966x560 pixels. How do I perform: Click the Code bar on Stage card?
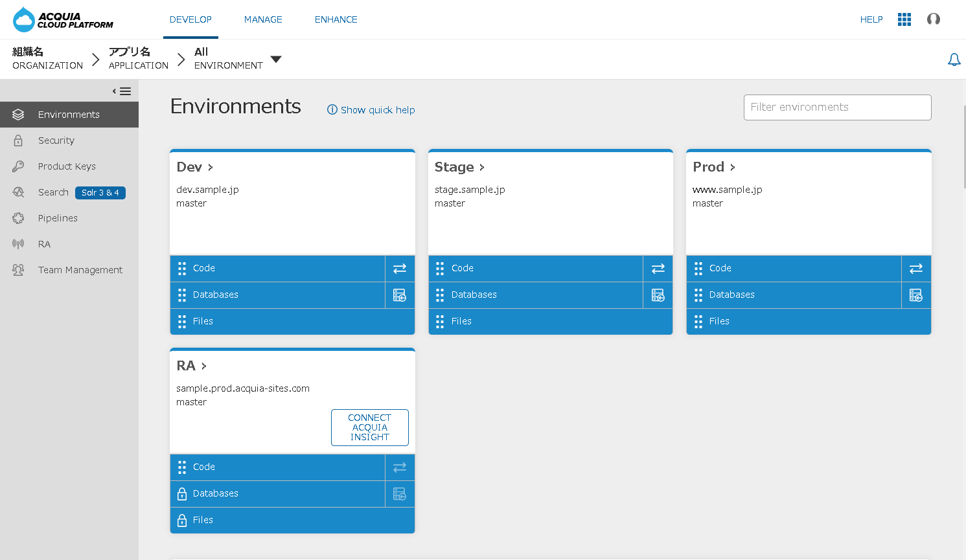[x=536, y=268]
